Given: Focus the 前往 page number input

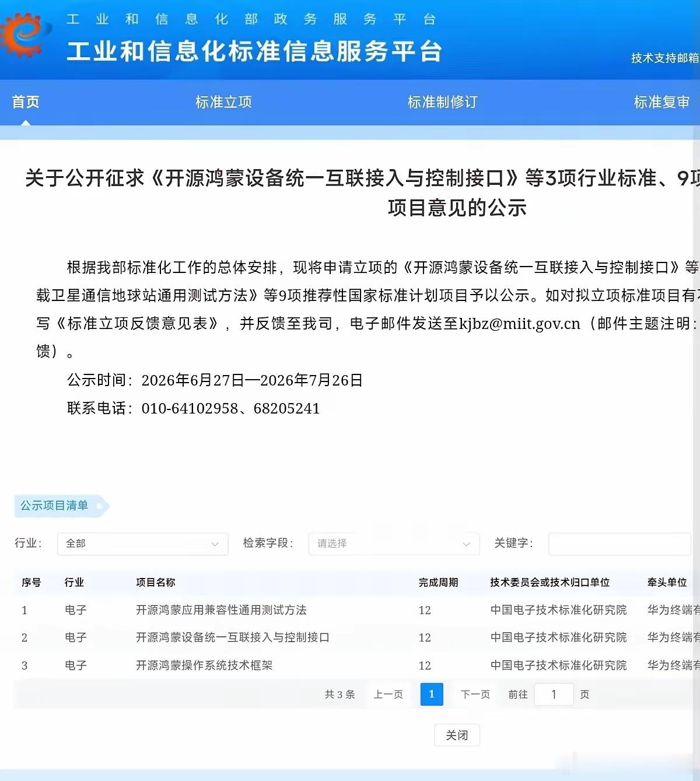Looking at the screenshot, I should (x=554, y=694).
